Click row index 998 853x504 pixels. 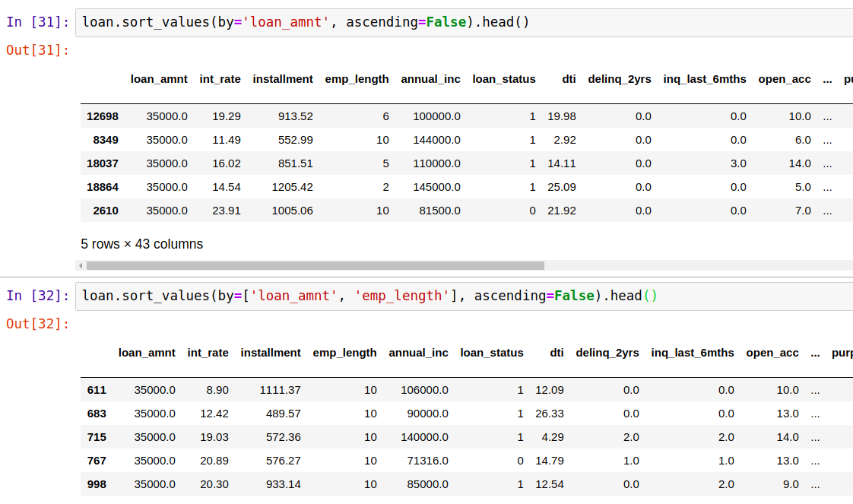97,484
